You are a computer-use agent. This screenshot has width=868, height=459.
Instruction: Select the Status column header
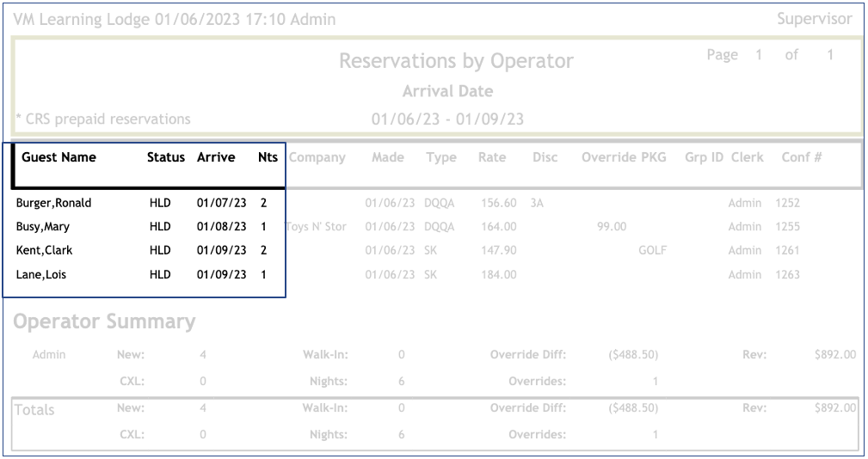tap(165, 157)
